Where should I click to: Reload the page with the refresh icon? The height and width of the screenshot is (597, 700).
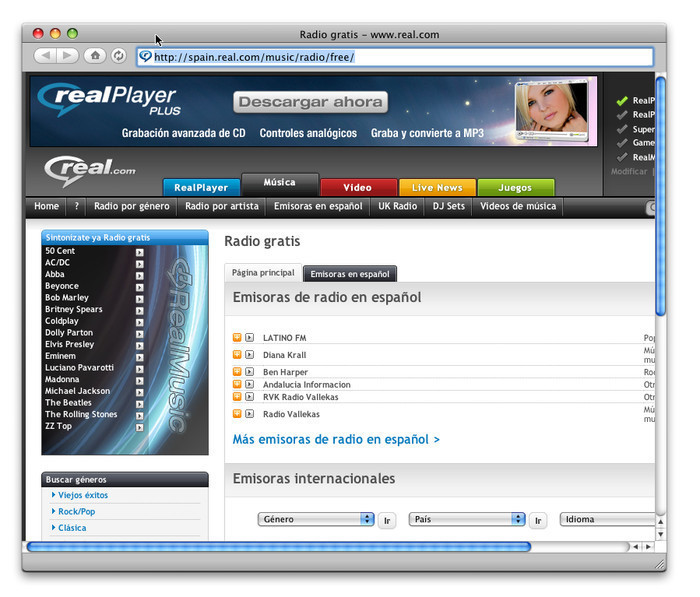click(x=118, y=56)
